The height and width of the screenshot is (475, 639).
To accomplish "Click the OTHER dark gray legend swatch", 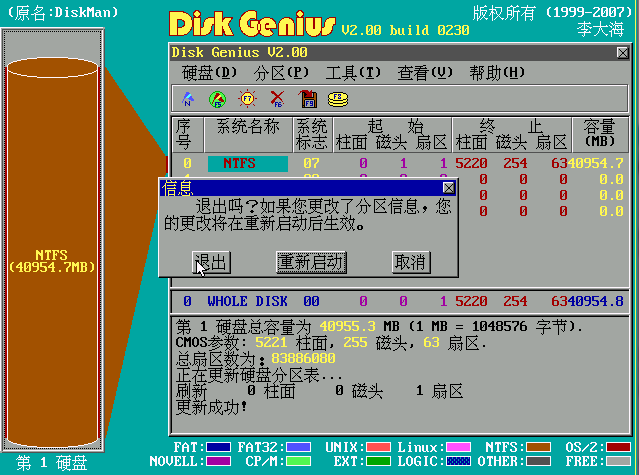I will (538, 462).
